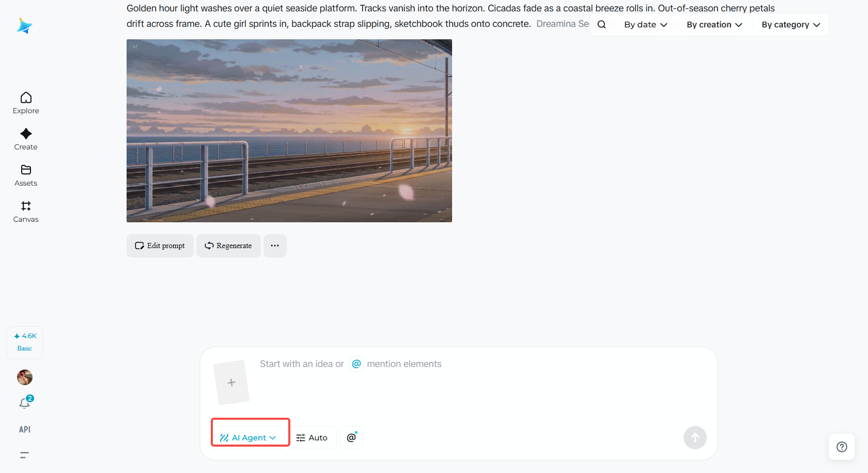The image size is (868, 473).
Task: Expand the By date filter
Action: click(x=646, y=25)
